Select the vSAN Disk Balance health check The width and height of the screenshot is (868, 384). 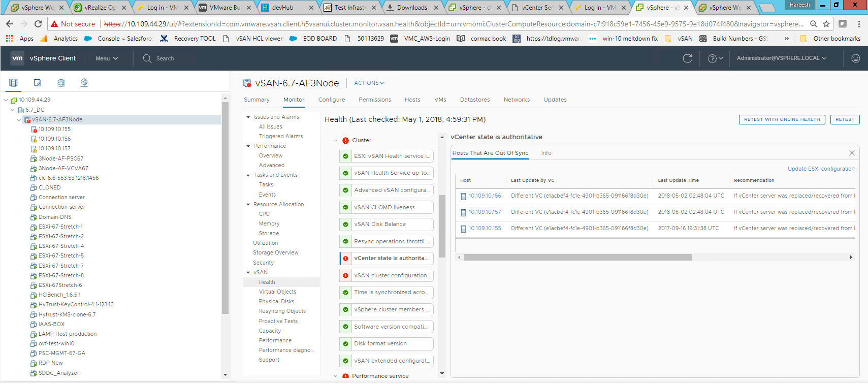coord(386,224)
